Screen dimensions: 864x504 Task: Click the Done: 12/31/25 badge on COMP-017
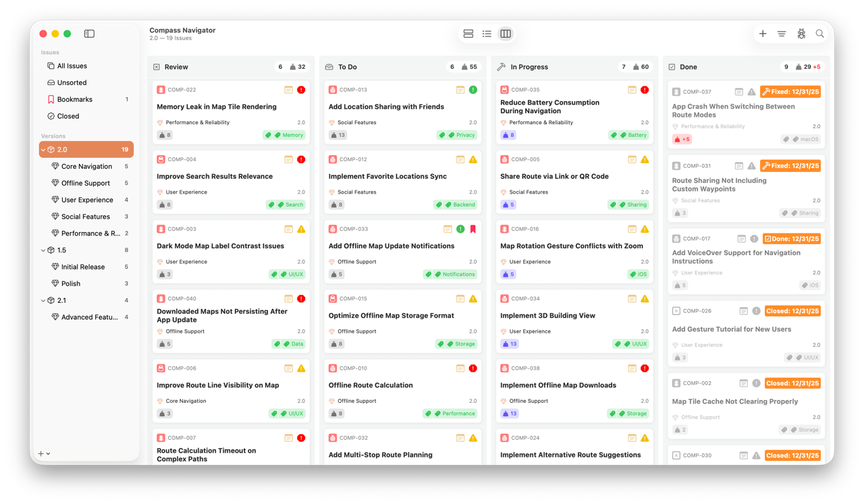(792, 239)
